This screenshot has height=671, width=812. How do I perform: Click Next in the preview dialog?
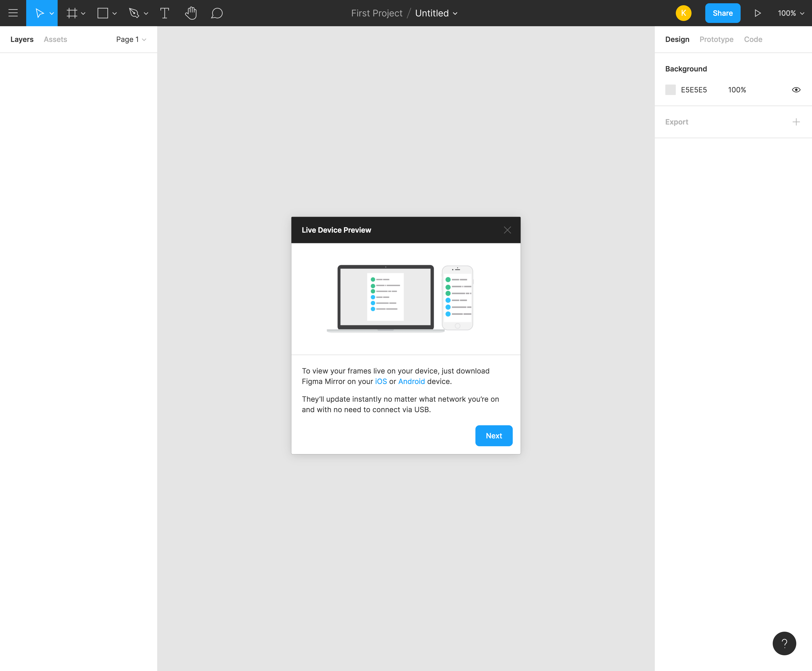pyautogui.click(x=494, y=436)
